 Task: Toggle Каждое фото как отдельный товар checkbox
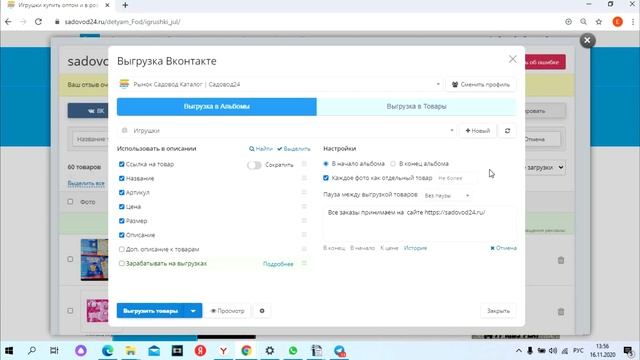tap(326, 178)
